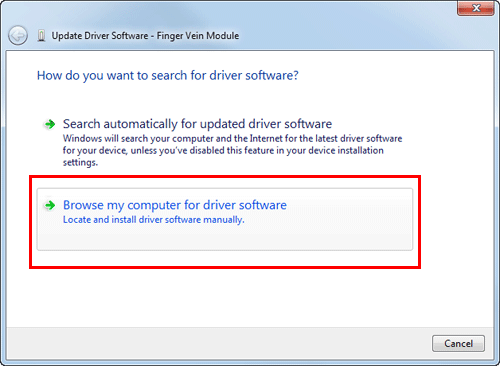Click the Update Driver Software title text
The height and width of the screenshot is (366, 500).
(100, 36)
